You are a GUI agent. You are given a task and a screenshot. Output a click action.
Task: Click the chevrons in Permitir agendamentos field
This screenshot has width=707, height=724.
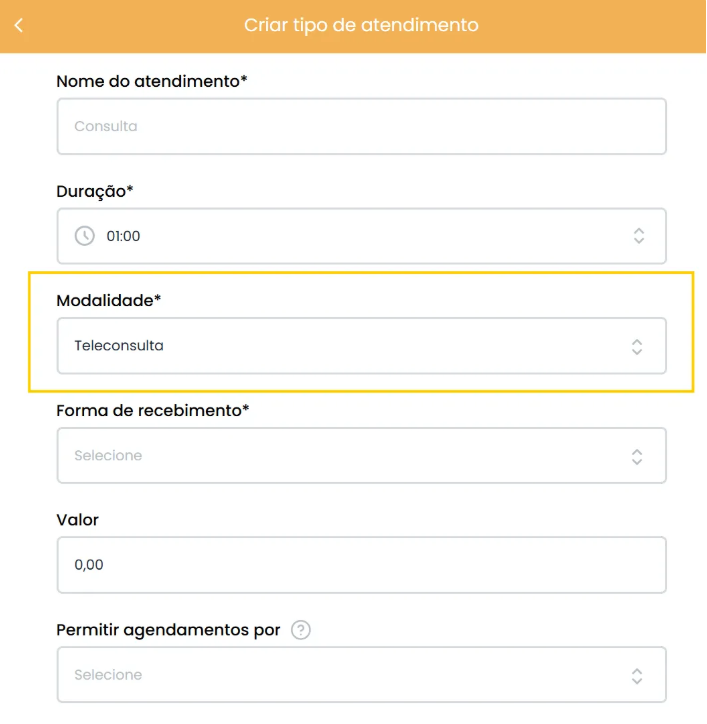coord(637,676)
